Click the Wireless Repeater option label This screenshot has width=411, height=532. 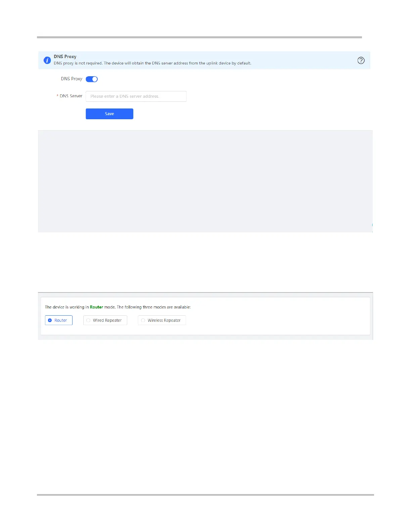[164, 320]
